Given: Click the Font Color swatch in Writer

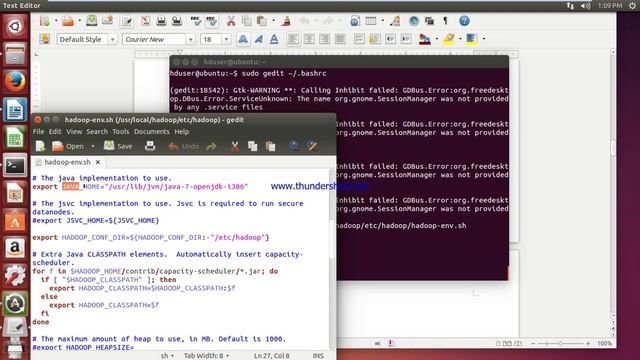Looking at the screenshot, I should point(425,39).
